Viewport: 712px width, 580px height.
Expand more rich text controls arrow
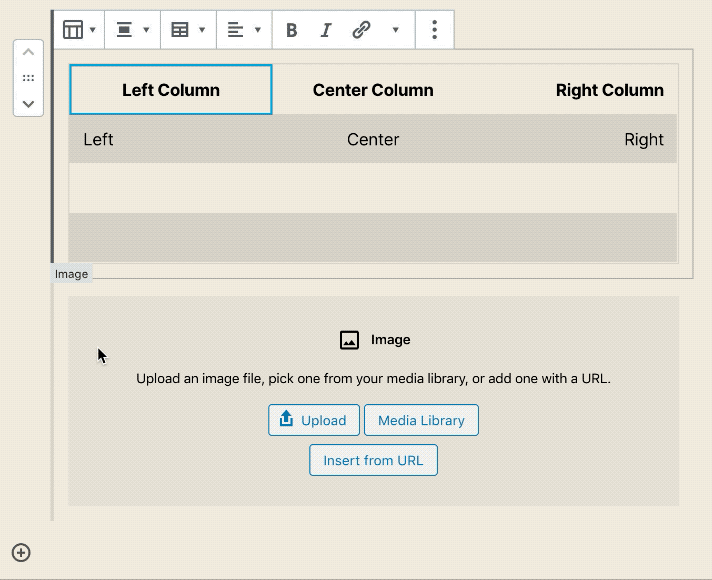395,30
